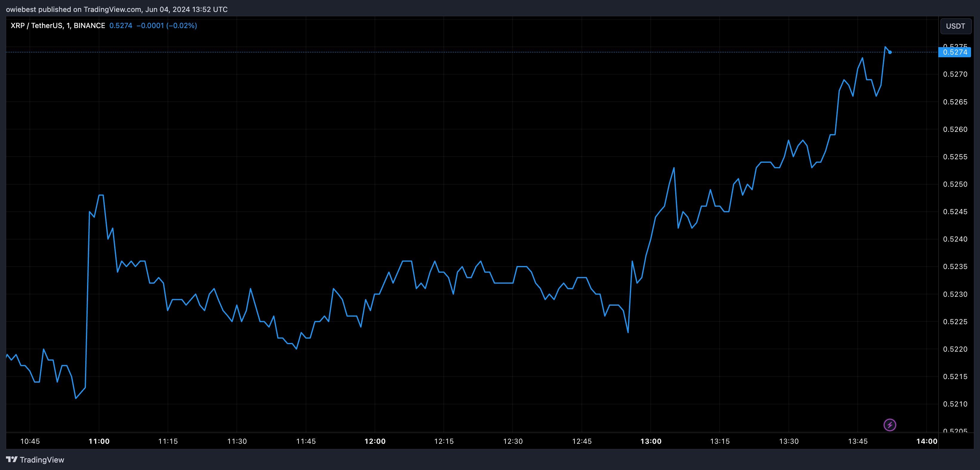Click the USDT currency button
The image size is (980, 470).
click(955, 26)
